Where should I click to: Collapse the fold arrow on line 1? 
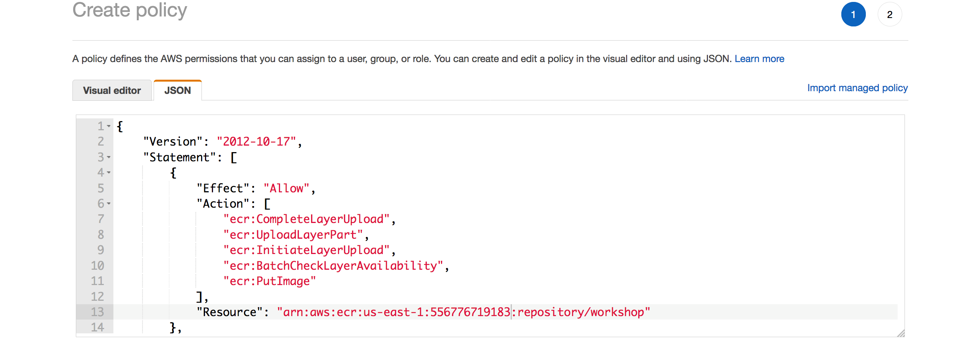tap(109, 126)
